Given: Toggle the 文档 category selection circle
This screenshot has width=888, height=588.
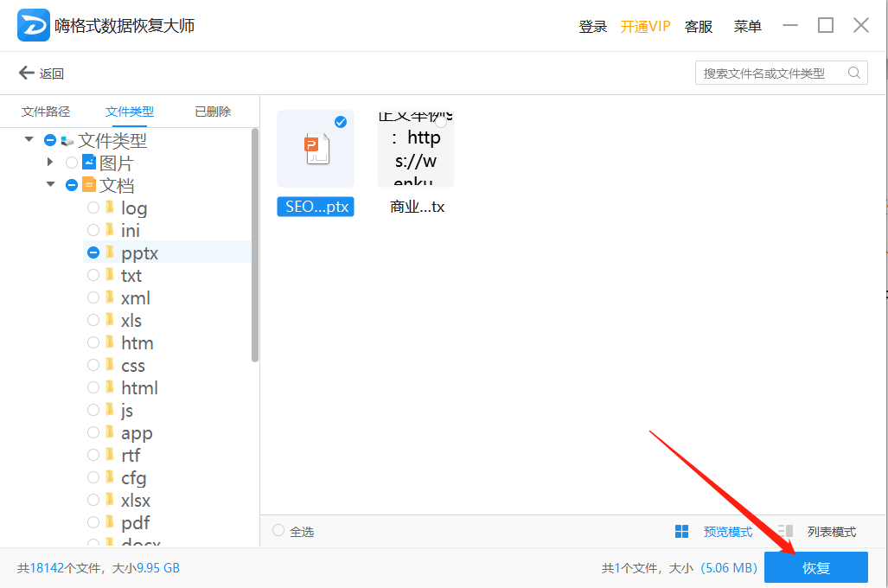Looking at the screenshot, I should 72,185.
